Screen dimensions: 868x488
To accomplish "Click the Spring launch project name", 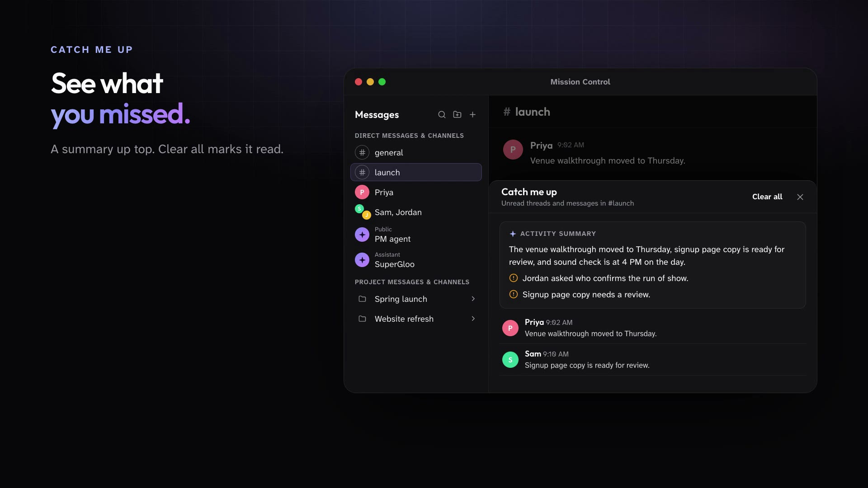I will (401, 299).
